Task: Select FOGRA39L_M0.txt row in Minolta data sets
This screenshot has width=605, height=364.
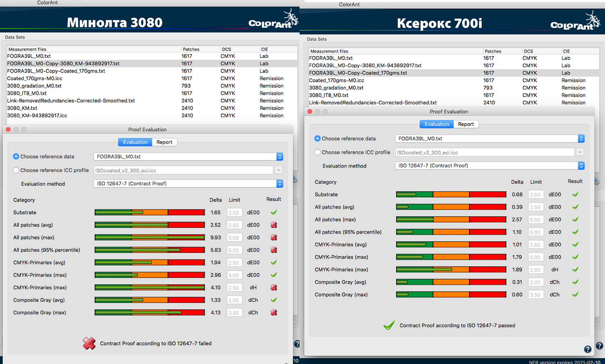Action: coord(152,56)
